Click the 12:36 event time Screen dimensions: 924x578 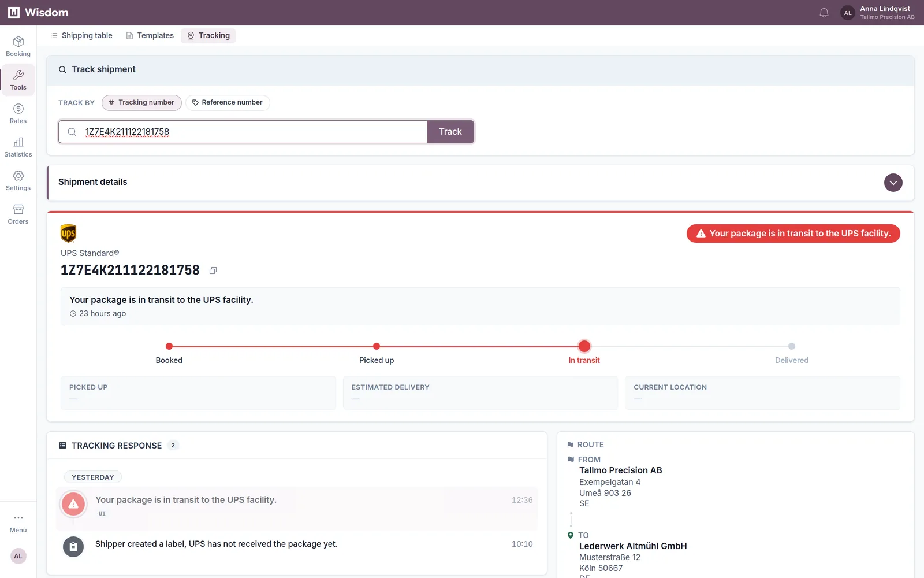tap(522, 500)
